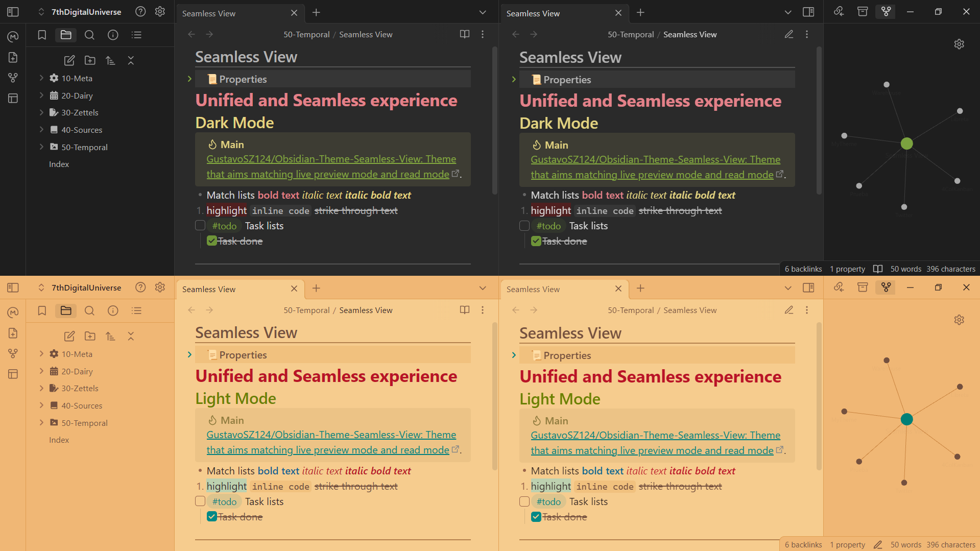Viewport: 980px width, 551px height.
Task: Open Index note in dark explorer
Action: (59, 164)
